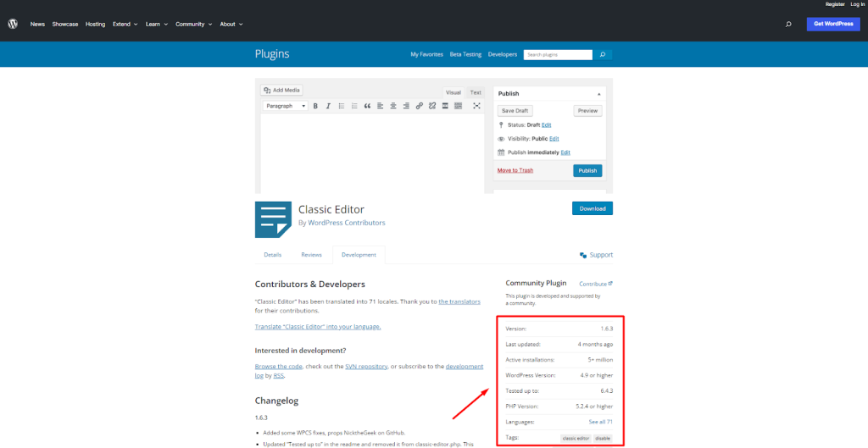Focus the Search plugins input field

(558, 55)
